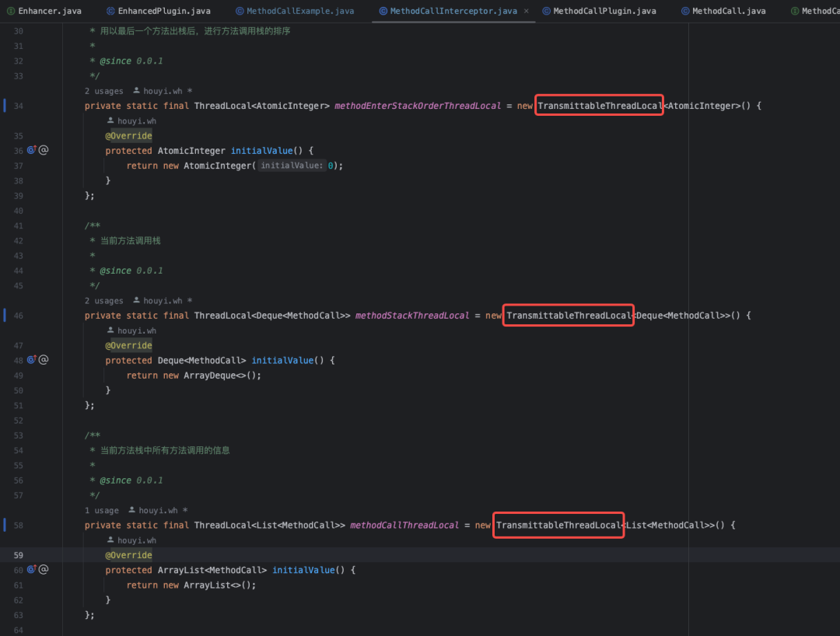Image resolution: width=840 pixels, height=636 pixels.
Task: Open the EnhancedPlugin.java tab
Action: pyautogui.click(x=159, y=11)
